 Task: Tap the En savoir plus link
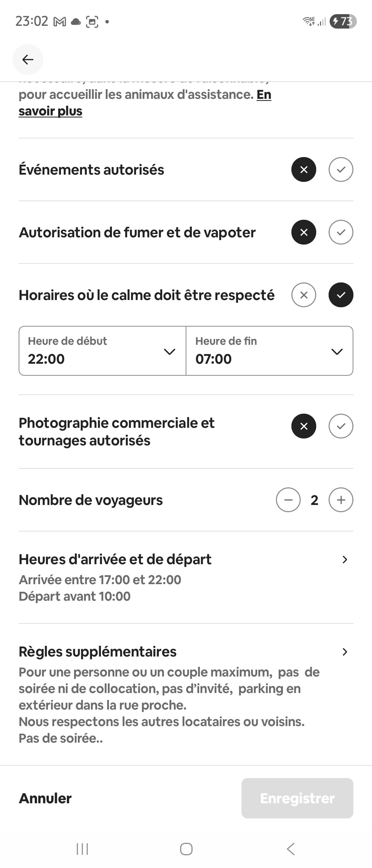click(x=51, y=111)
